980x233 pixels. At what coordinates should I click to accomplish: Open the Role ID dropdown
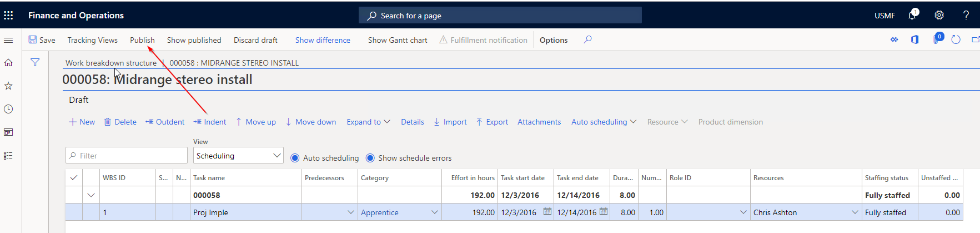743,212
